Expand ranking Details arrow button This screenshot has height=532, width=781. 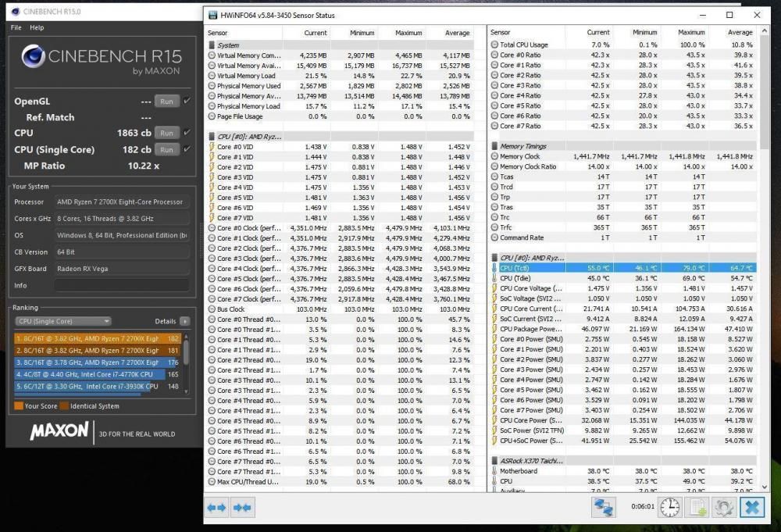[x=184, y=321]
